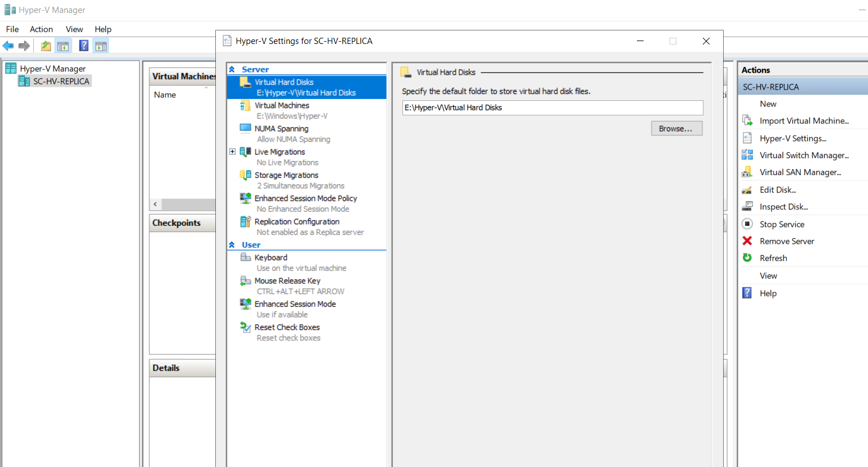Expand the Live Migrations plus box
Screen dimensions: 868x467
(x=232, y=152)
